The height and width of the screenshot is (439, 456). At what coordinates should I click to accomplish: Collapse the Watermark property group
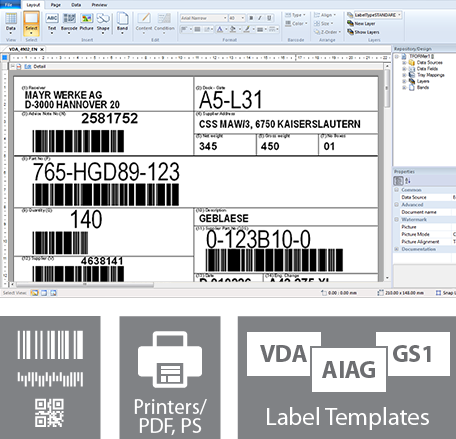397,219
